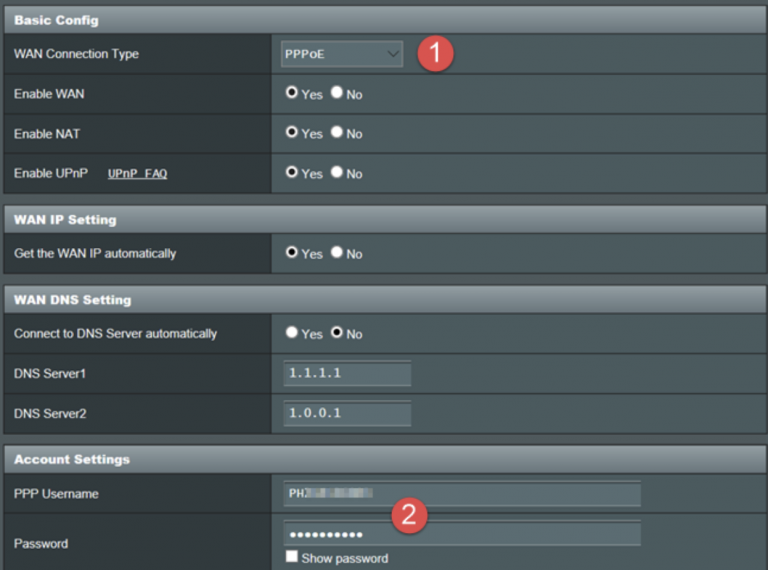Select No for Enable NAT

(336, 132)
